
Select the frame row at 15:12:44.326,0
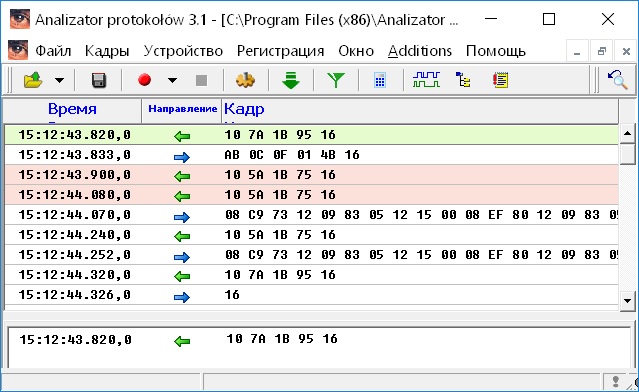click(311, 295)
